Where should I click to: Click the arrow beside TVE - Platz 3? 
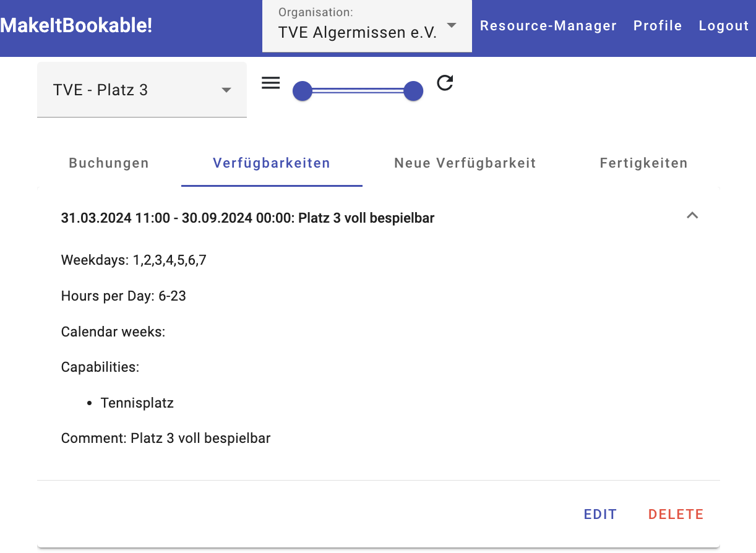click(226, 90)
